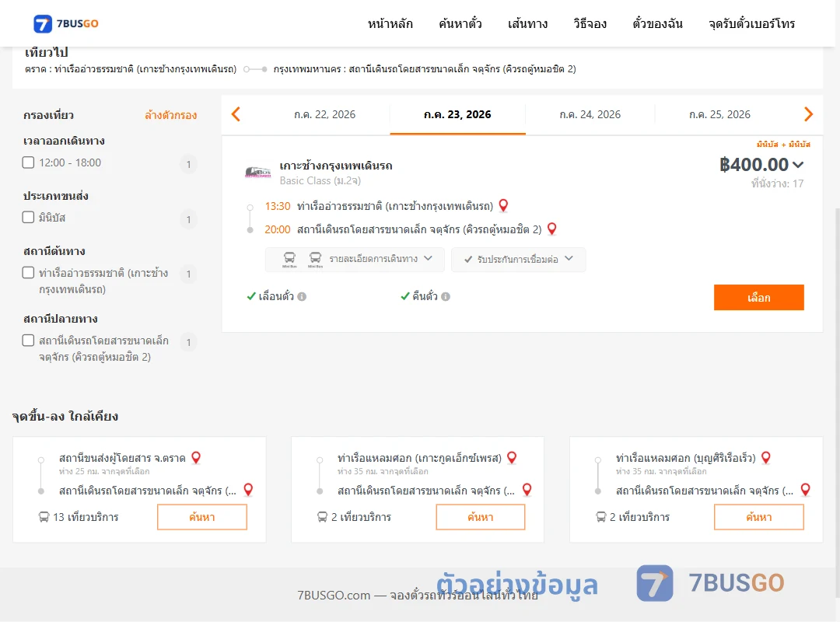Screen dimensions: 840x622
Task: Open หน้าหลัก in top navigation
Action: click(x=390, y=23)
